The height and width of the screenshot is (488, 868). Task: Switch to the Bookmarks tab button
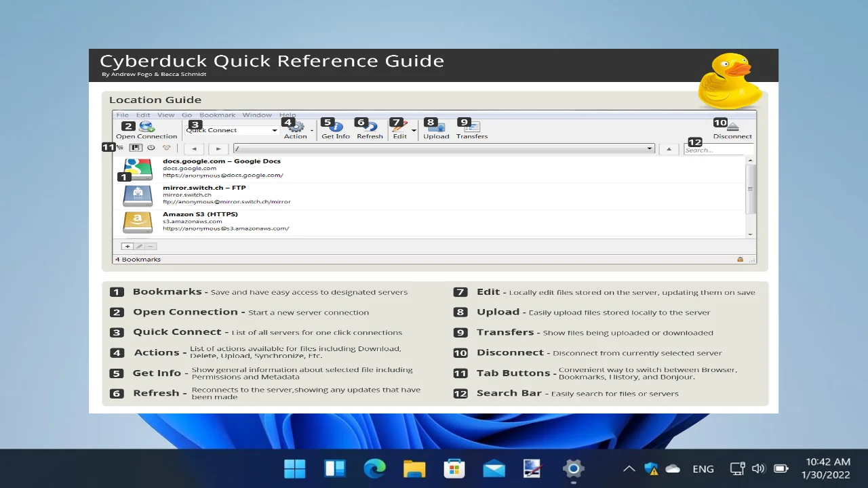(136, 148)
